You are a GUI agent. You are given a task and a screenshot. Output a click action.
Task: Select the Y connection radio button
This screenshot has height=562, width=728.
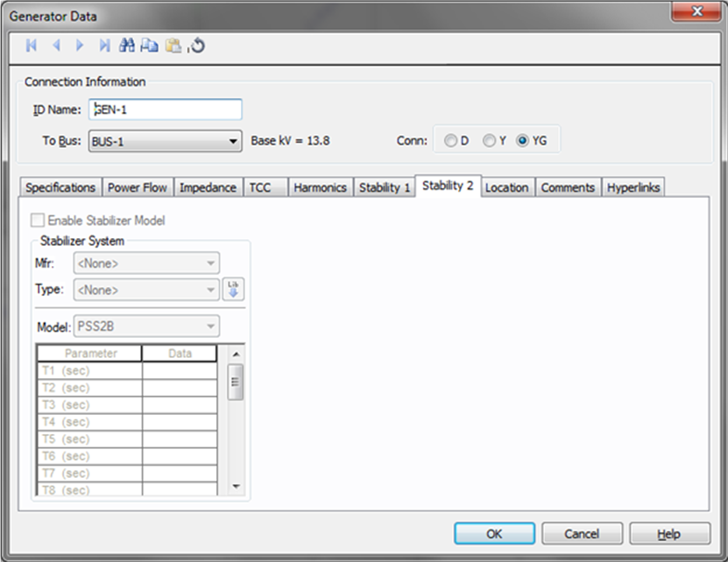click(489, 140)
